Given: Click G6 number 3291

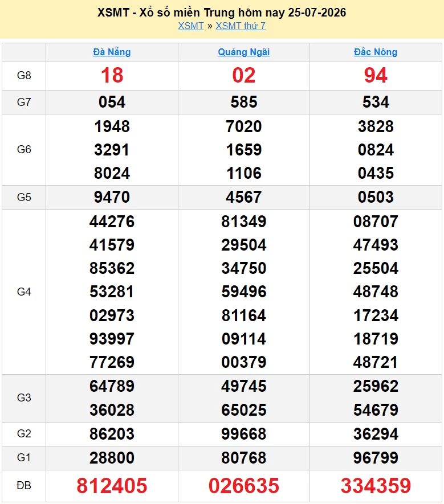Looking at the screenshot, I should tap(112, 150).
